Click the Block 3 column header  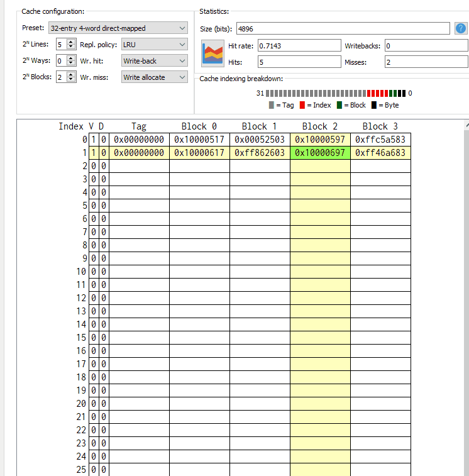coord(380,126)
